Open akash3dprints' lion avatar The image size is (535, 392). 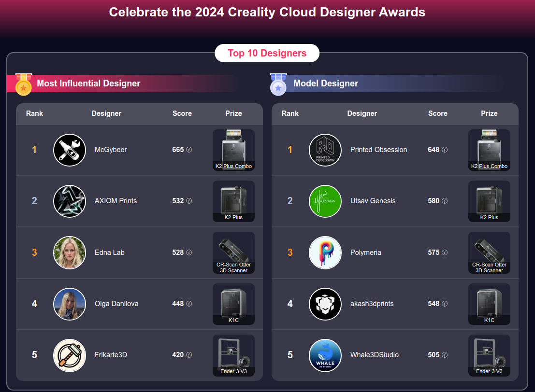[x=325, y=304]
